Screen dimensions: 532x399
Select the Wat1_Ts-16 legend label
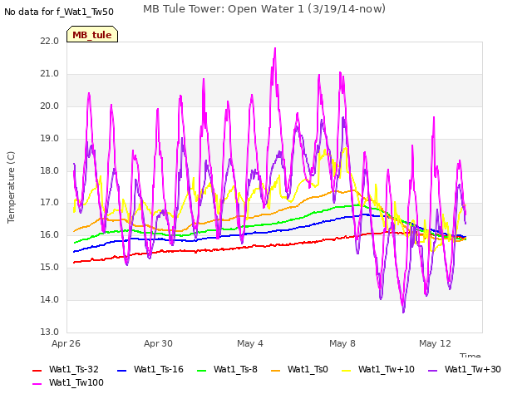point(159,369)
